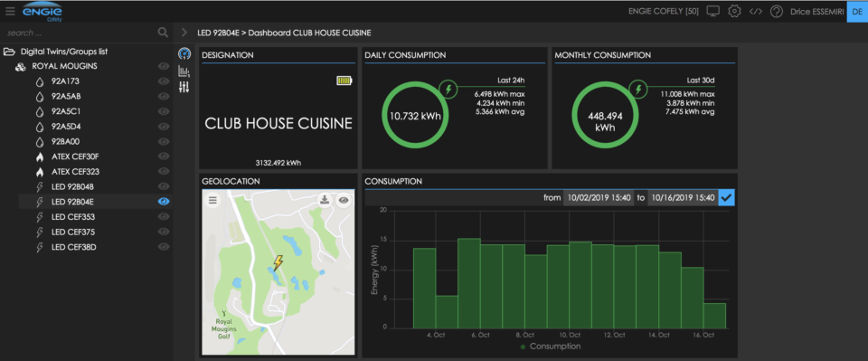Select the sliders settings view icon
868x361 pixels.
click(x=184, y=87)
